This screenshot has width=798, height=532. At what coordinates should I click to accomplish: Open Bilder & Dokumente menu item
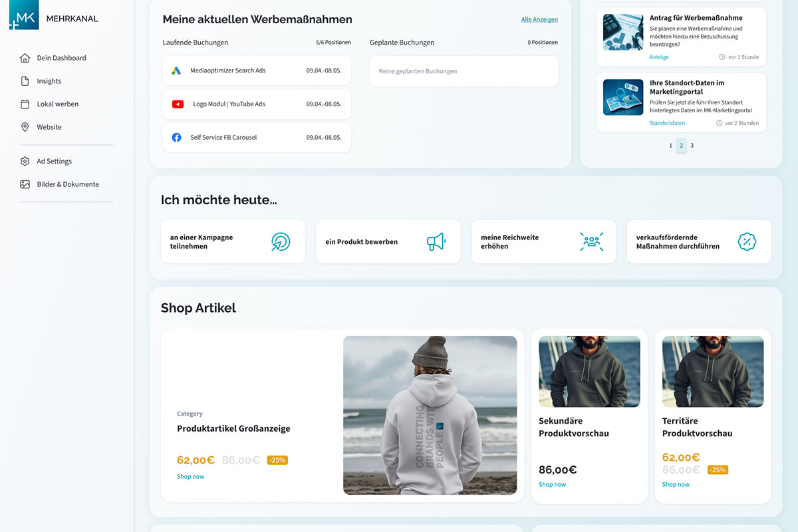click(x=67, y=184)
